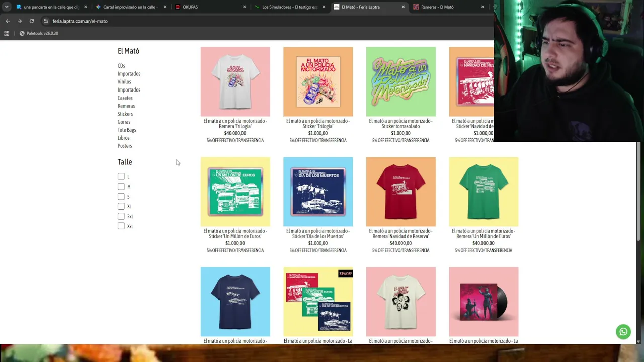Screen dimensions: 644x362
Task: Open the Casetes category
Action: pyautogui.click(x=125, y=98)
